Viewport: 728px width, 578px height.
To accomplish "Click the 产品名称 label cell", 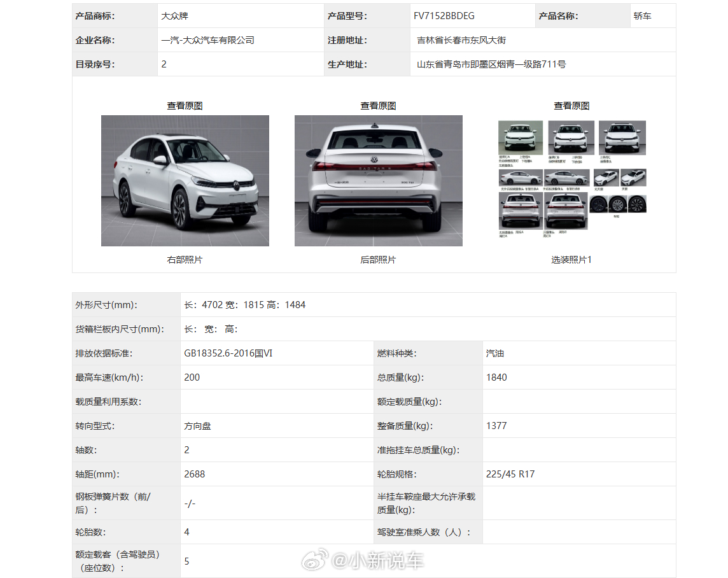I will click(x=583, y=16).
